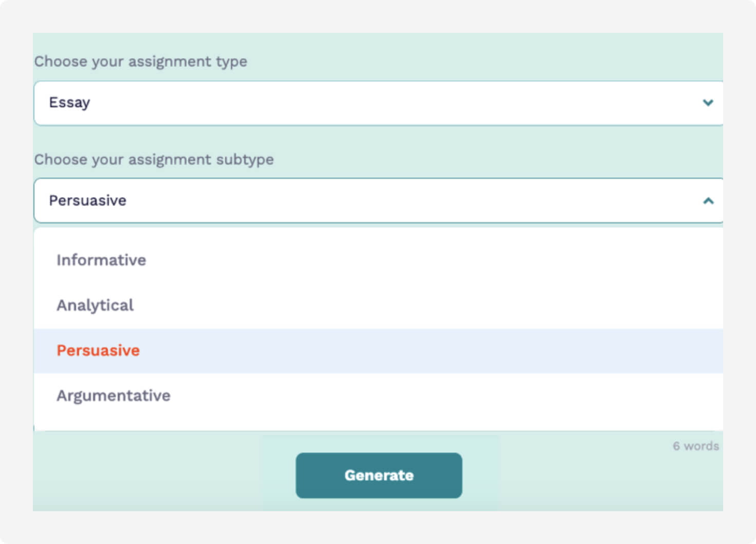This screenshot has width=756, height=544.
Task: Click the 6 words counter label
Action: pyautogui.click(x=695, y=446)
